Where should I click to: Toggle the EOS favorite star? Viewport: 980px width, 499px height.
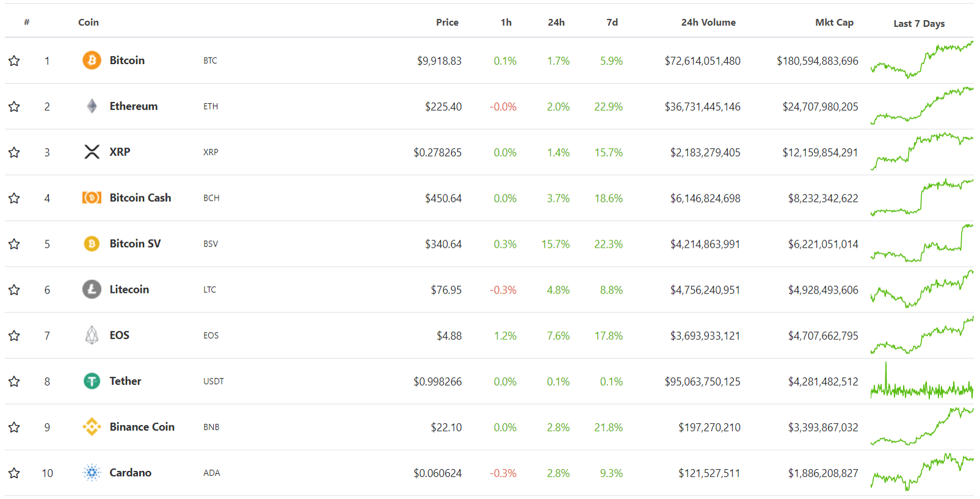pyautogui.click(x=14, y=336)
